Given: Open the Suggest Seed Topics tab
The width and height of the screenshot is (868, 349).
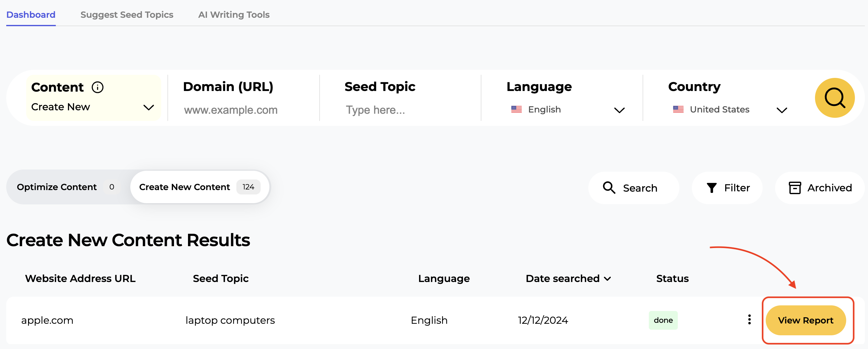Looking at the screenshot, I should 127,15.
